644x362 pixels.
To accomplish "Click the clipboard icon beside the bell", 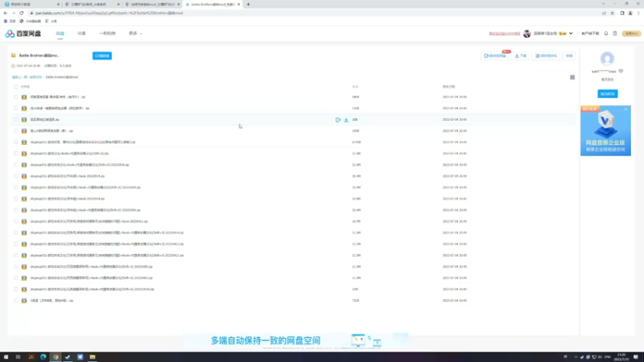I will pos(615,33).
